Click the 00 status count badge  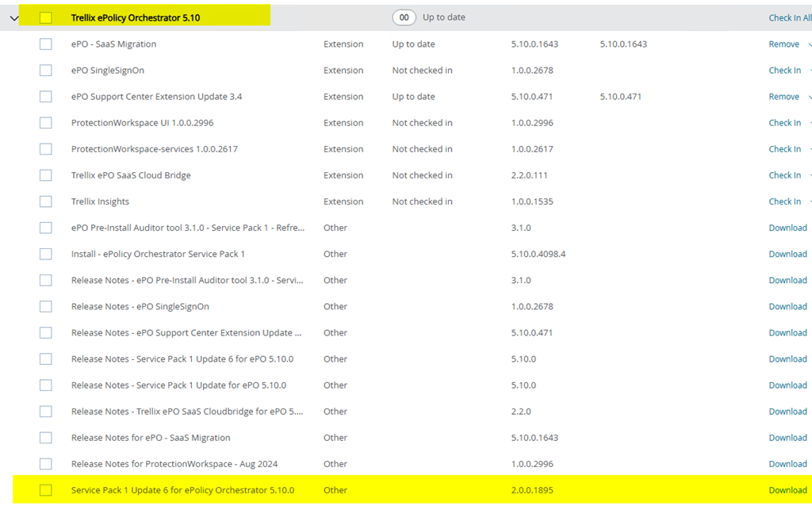pyautogui.click(x=404, y=17)
